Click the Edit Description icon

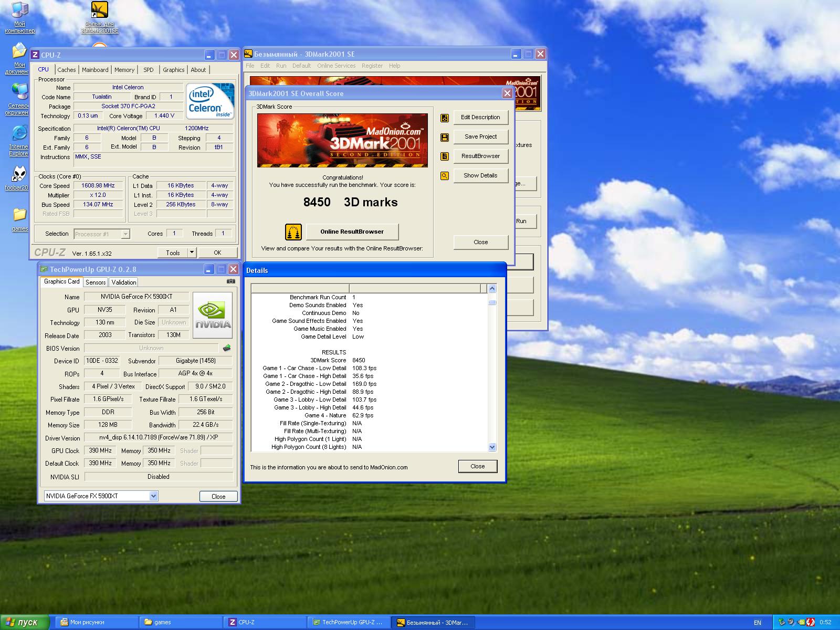point(445,118)
